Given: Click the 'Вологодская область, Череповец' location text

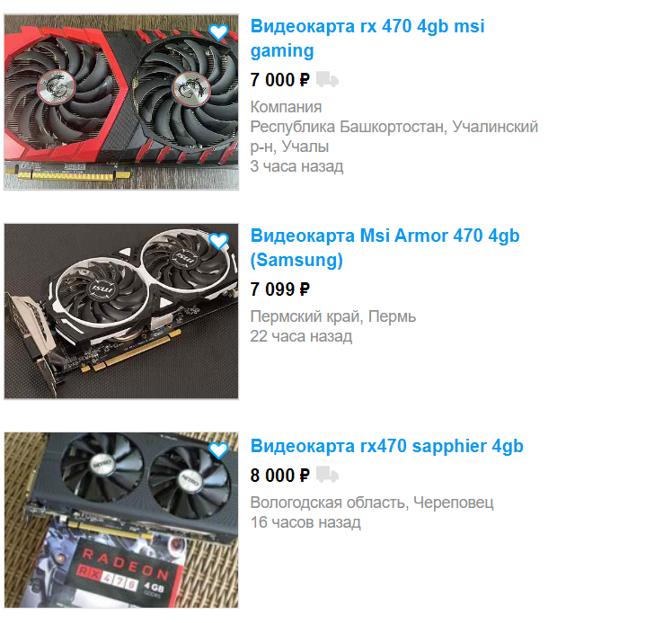Looking at the screenshot, I should click(372, 503).
